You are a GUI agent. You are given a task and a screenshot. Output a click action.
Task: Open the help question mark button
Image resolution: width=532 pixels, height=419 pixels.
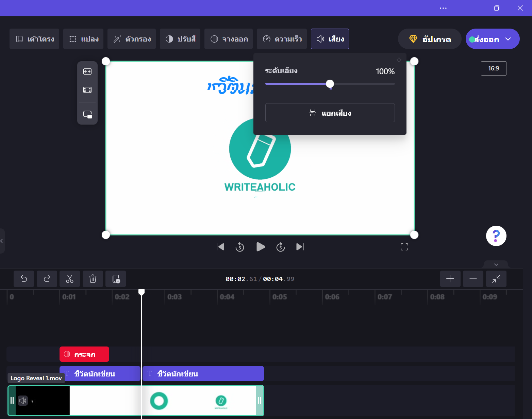[x=496, y=236]
